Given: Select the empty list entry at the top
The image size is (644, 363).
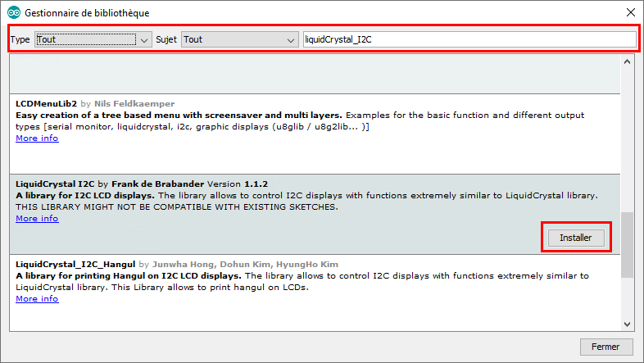Looking at the screenshot, I should point(315,74).
